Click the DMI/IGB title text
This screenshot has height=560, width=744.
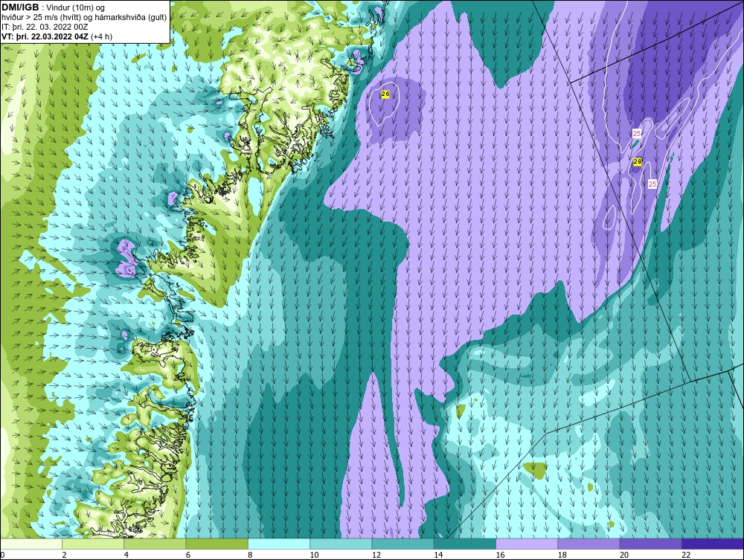pyautogui.click(x=20, y=7)
